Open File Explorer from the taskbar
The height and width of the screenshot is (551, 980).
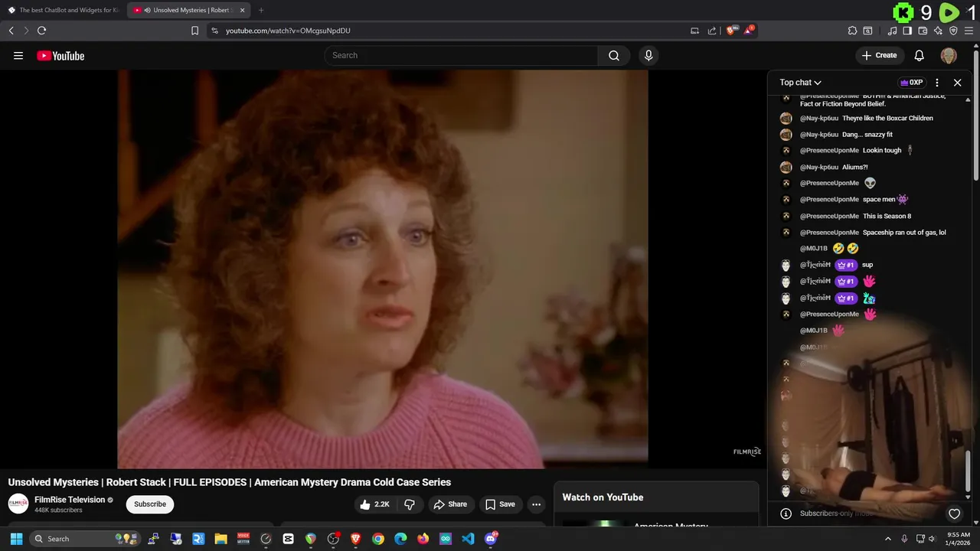coord(220,539)
